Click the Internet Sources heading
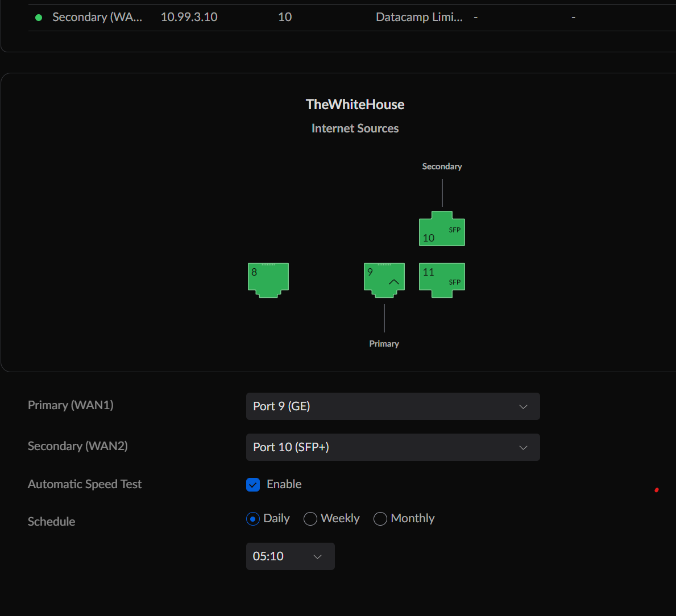676x616 pixels. 355,128
